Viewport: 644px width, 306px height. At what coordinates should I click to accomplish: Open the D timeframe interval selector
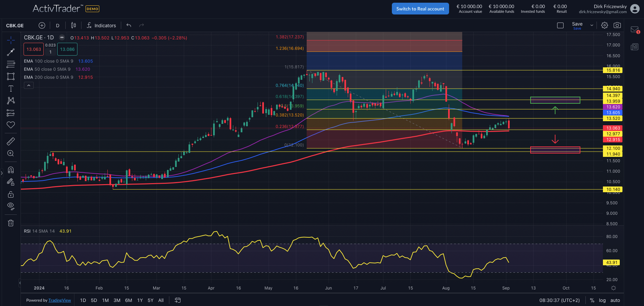pyautogui.click(x=58, y=26)
